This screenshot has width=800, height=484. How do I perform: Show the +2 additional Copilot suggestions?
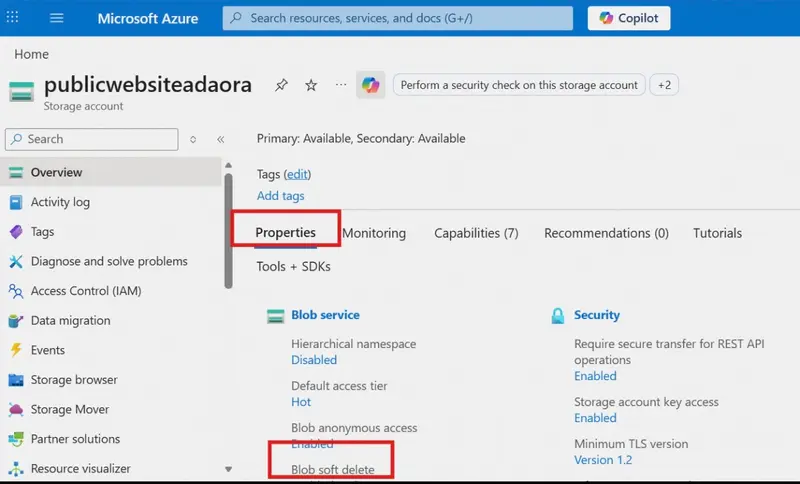[x=664, y=85]
